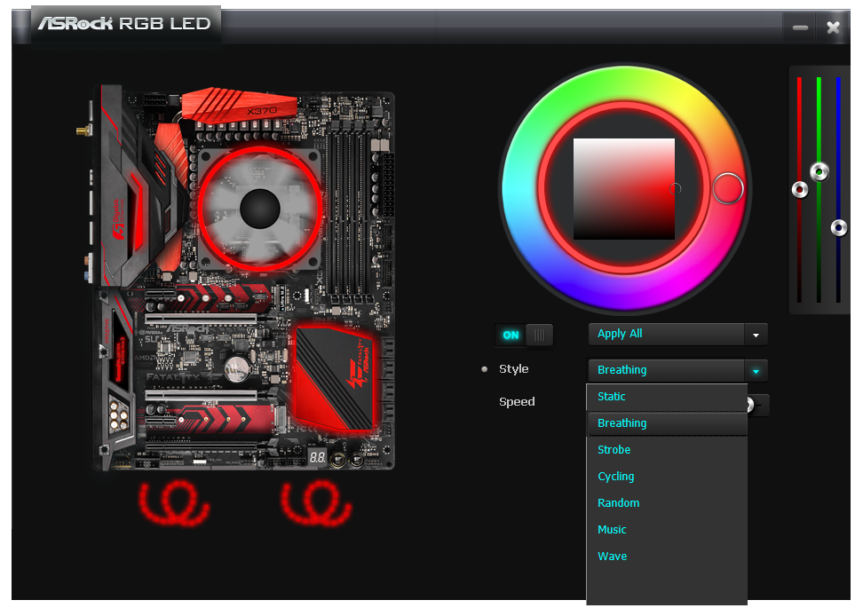The height and width of the screenshot is (616, 863).
Task: Select the right LED strip icon
Action: tap(316, 502)
